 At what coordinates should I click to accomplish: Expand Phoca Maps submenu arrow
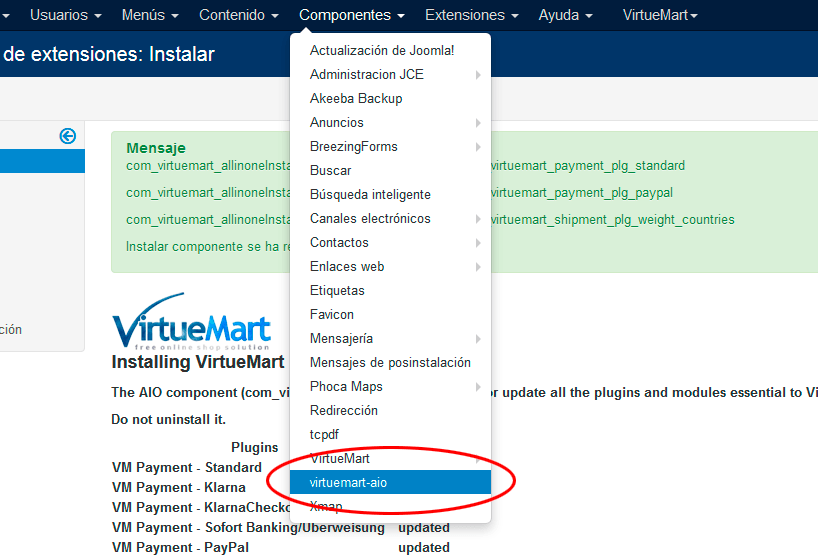tap(478, 387)
